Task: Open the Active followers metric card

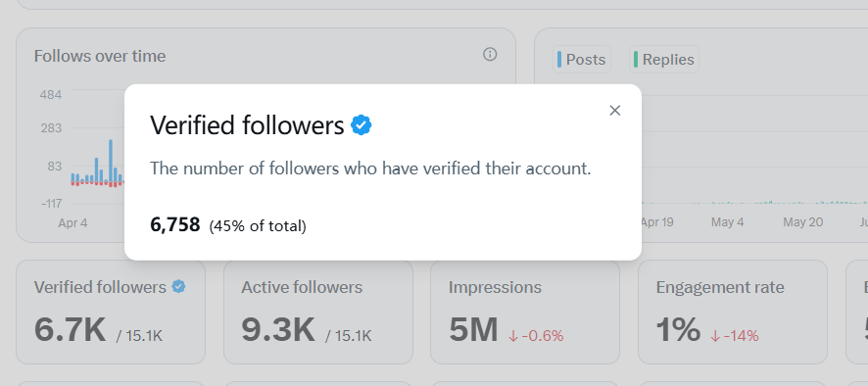Action: [318, 312]
